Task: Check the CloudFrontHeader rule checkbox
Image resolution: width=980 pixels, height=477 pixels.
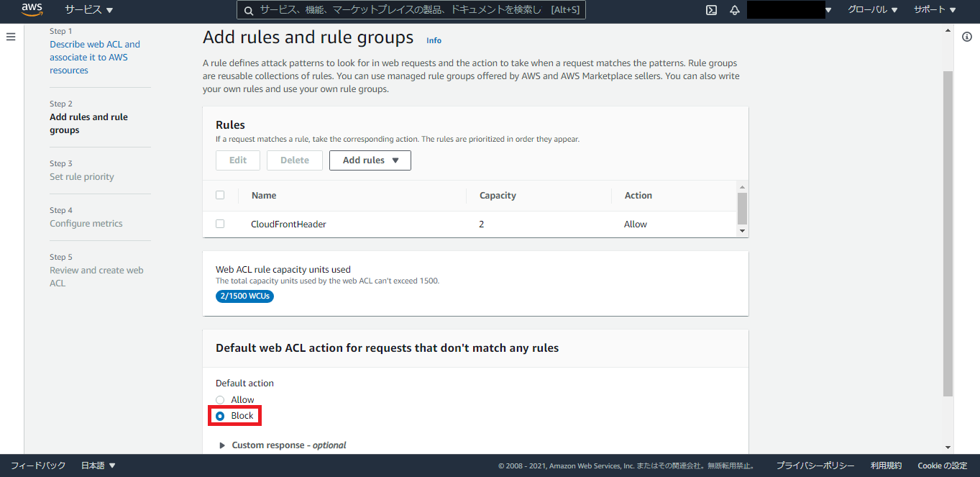Action: coord(220,224)
